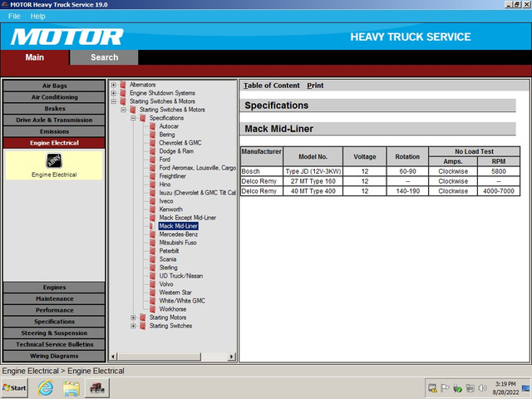Open the Drive Axle & Transmission category
This screenshot has width=532, height=399.
click(54, 120)
